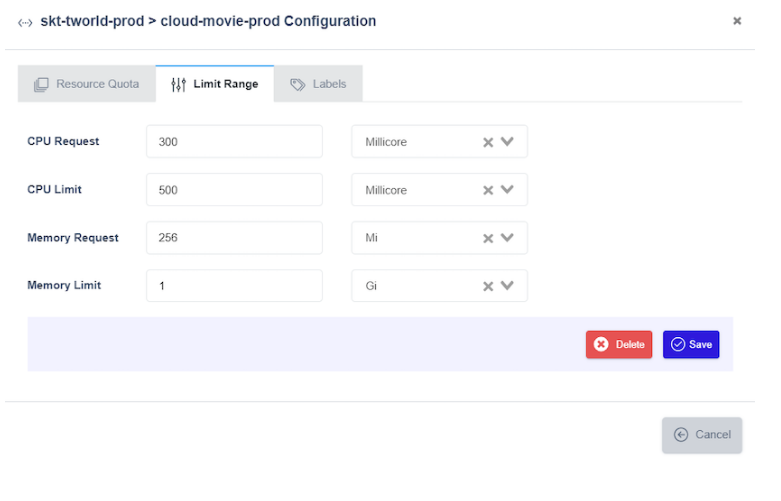Click the Memory Limit value field
This screenshot has height=501, width=781.
[234, 286]
